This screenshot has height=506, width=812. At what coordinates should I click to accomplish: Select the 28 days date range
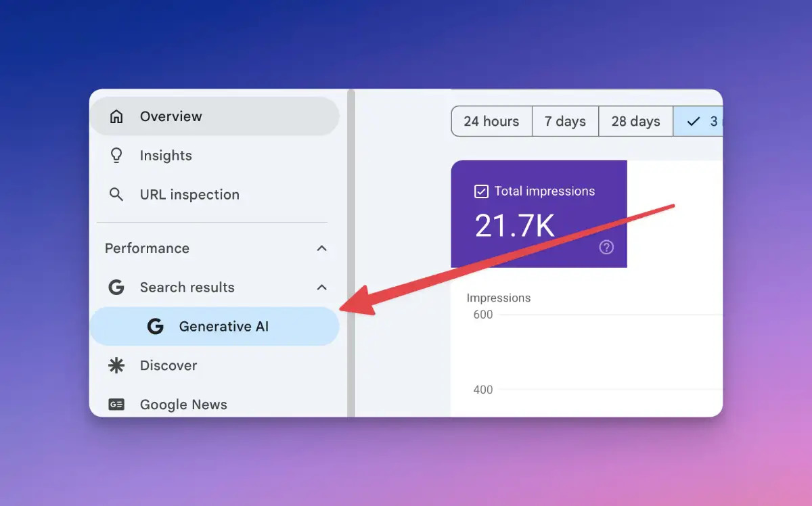click(x=636, y=121)
